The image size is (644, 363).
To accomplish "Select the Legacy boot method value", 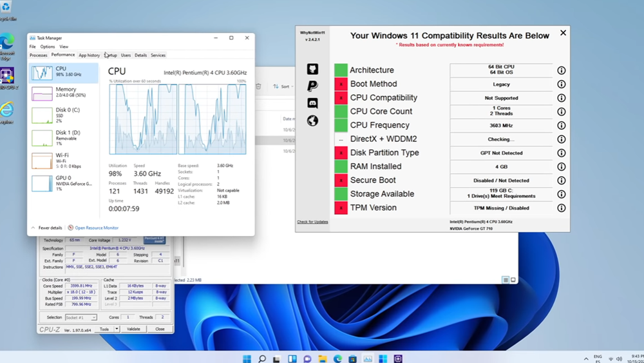I will click(x=501, y=84).
